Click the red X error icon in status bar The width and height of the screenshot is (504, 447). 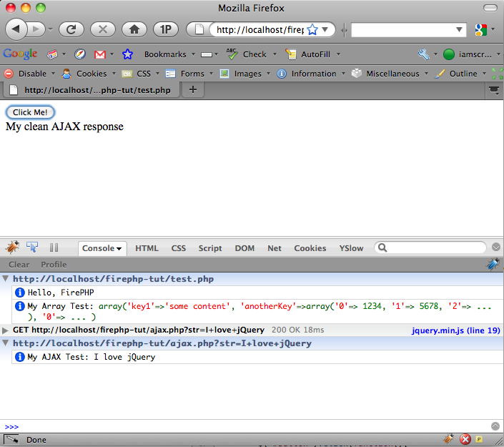[x=465, y=439]
